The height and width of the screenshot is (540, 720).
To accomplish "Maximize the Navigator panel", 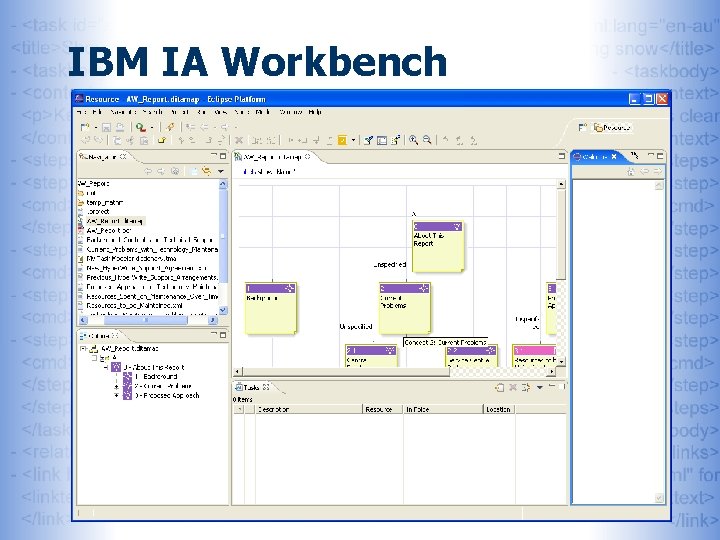I will click(x=223, y=156).
